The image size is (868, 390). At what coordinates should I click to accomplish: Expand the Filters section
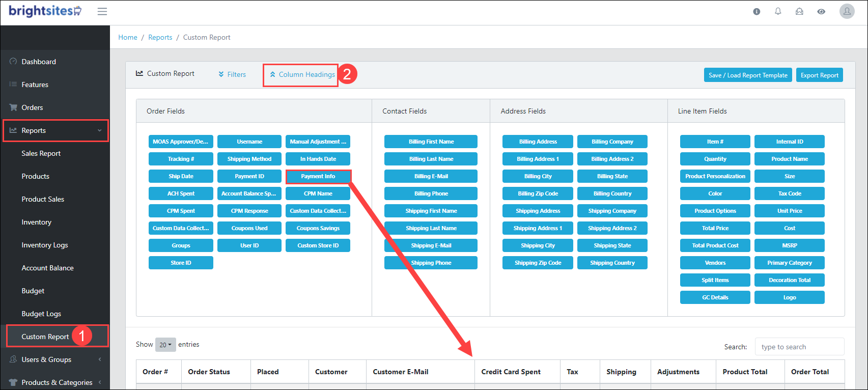click(232, 74)
